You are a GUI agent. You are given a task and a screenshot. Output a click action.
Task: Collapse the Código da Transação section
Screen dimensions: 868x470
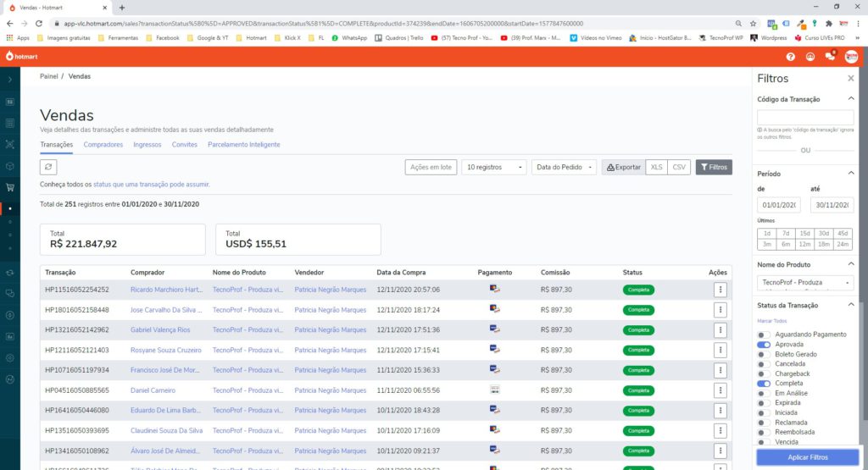click(x=851, y=99)
